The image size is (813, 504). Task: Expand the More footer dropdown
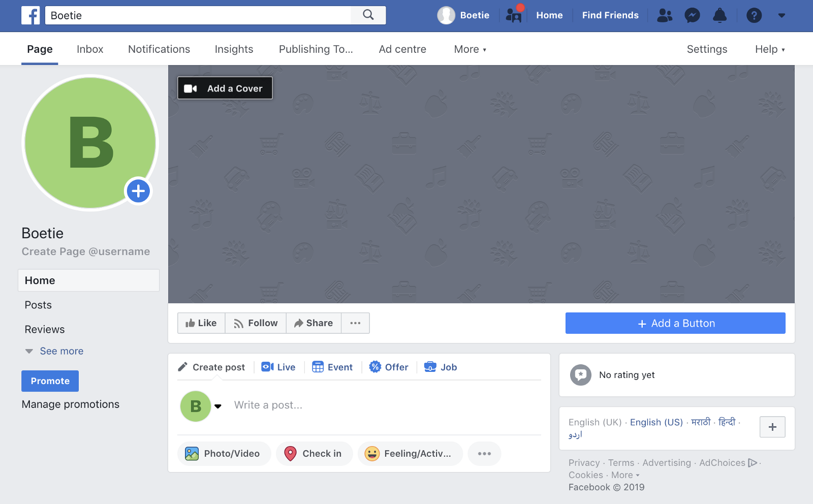pyautogui.click(x=625, y=475)
